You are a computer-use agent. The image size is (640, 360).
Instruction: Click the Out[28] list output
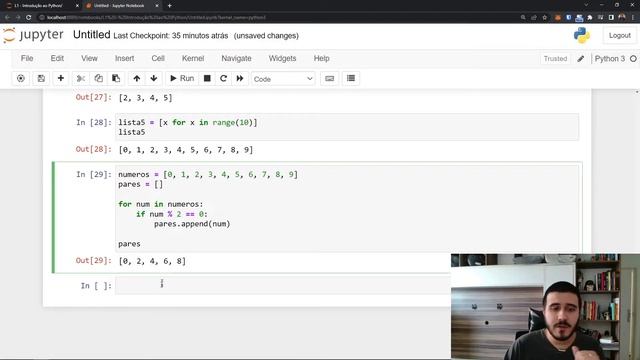(186, 150)
